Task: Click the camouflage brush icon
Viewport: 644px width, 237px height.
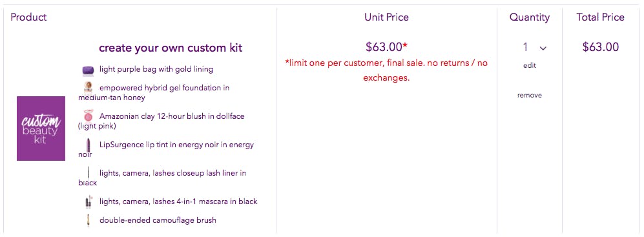Action: pyautogui.click(x=88, y=220)
